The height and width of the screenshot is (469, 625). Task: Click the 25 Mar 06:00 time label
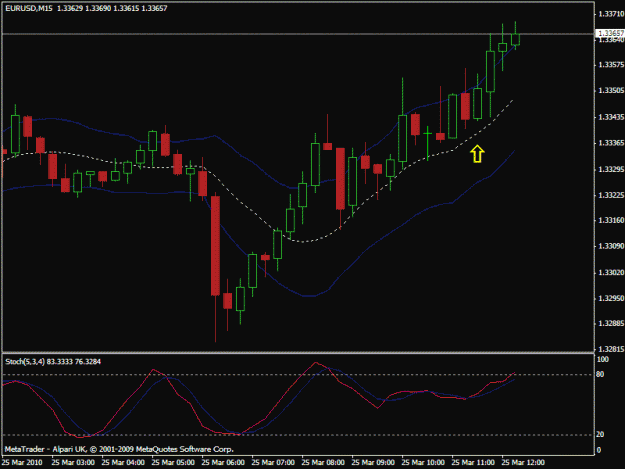coord(223,462)
